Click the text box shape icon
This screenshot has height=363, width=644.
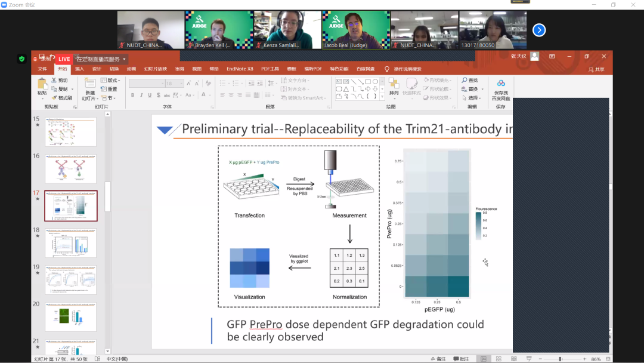339,82
